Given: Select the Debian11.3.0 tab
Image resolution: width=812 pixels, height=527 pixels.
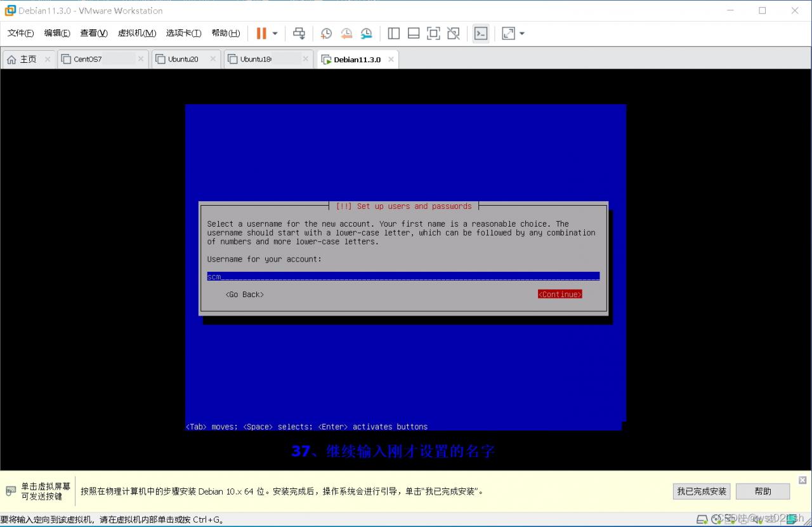Looking at the screenshot, I should 357,60.
